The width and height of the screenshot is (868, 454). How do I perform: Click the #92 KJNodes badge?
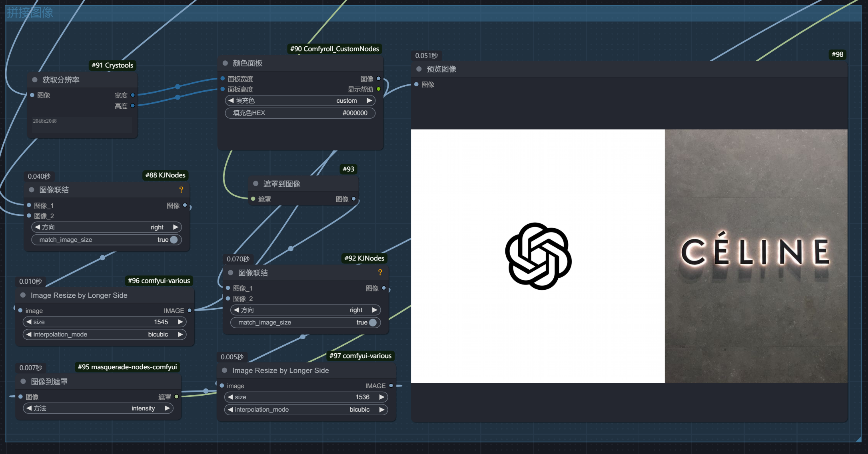pos(364,258)
